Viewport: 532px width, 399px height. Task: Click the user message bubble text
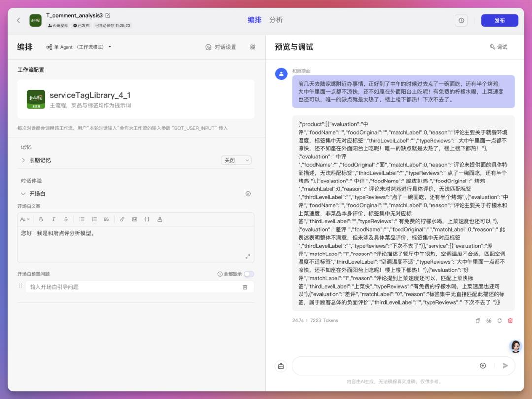(x=403, y=92)
